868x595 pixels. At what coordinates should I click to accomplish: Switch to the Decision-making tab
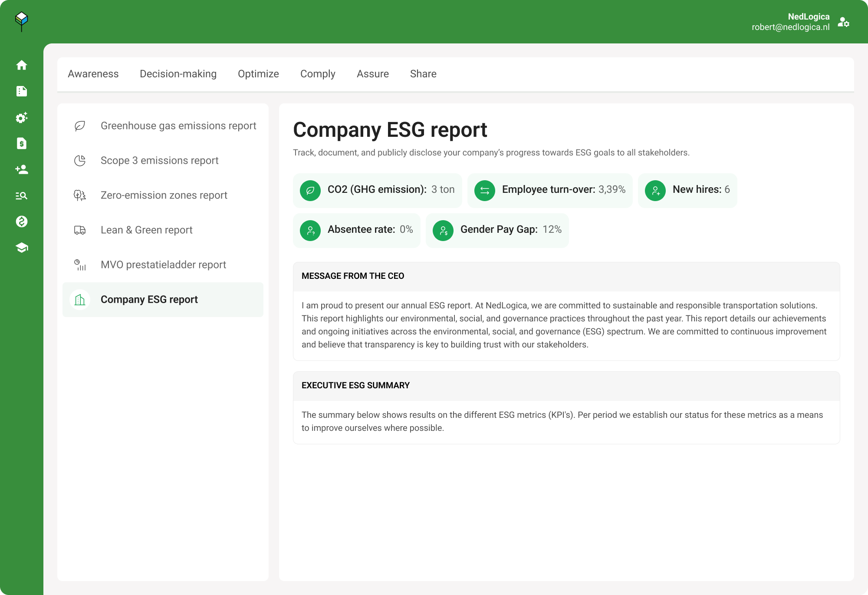pyautogui.click(x=178, y=74)
